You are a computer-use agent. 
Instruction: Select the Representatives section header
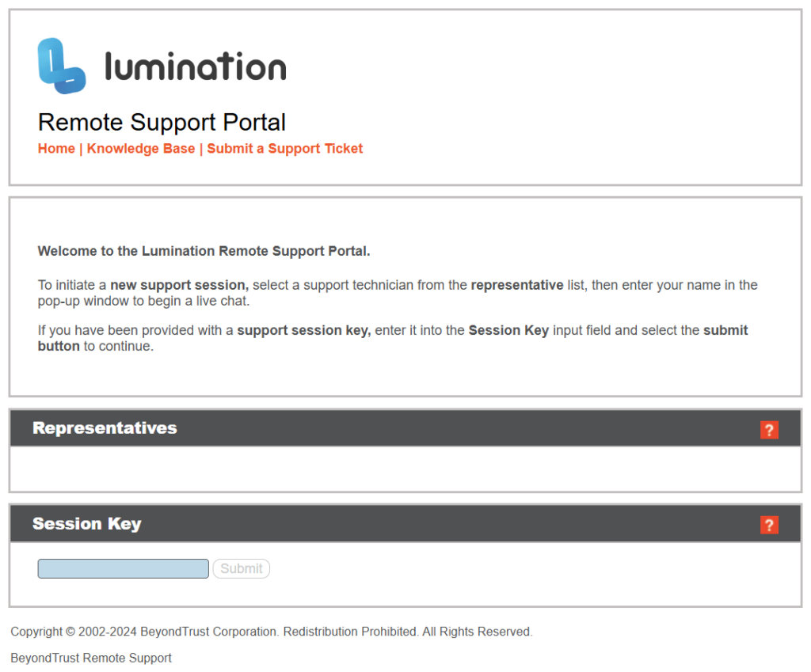(x=405, y=428)
